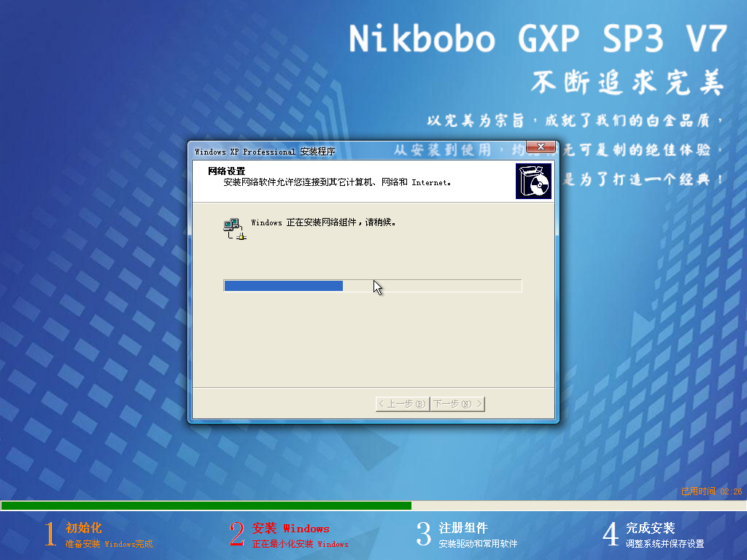
Task: Click '正在最小化安装 Windows' subtitle
Action: click(x=300, y=544)
